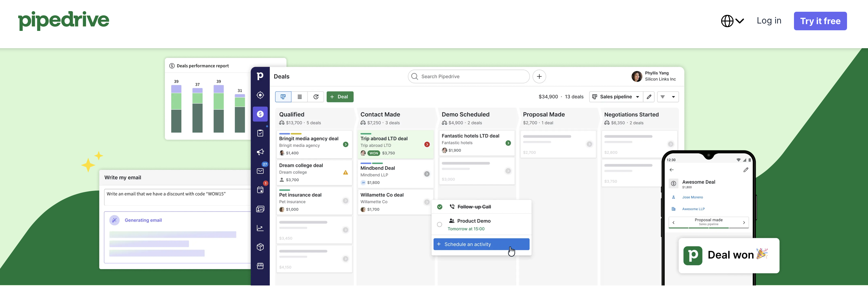Open the Insights chart icon in sidebar
The height and width of the screenshot is (304, 868).
pyautogui.click(x=260, y=228)
